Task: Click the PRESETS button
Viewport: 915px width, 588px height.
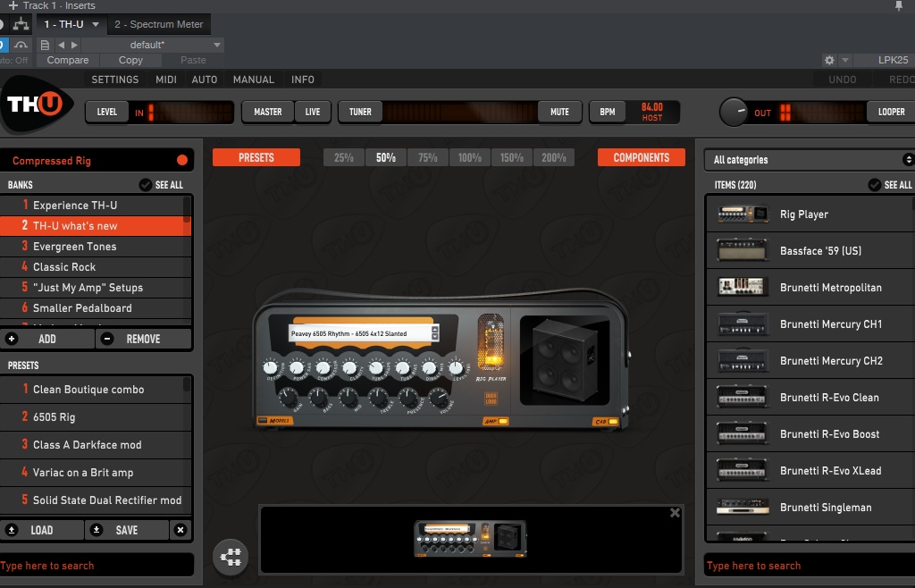Action: [256, 157]
